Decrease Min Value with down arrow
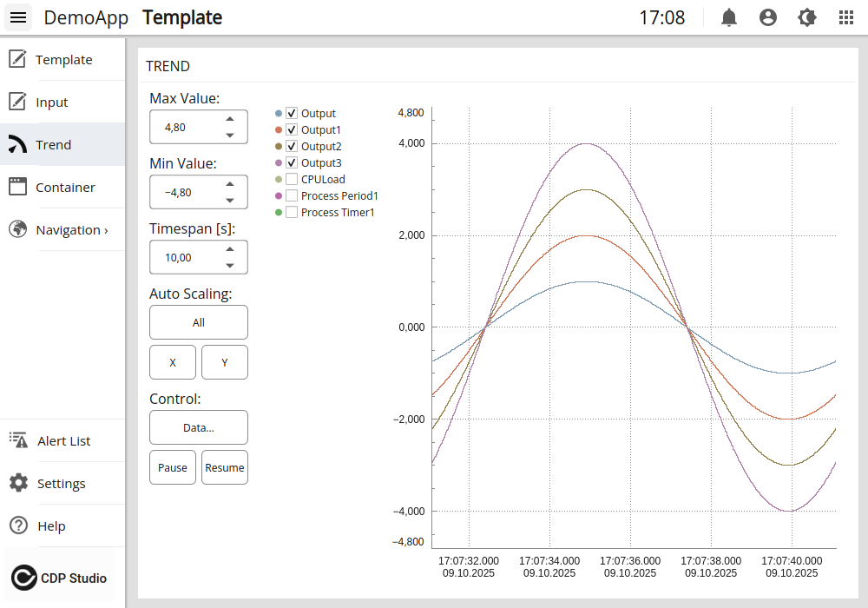The height and width of the screenshot is (608, 868). tap(230, 201)
